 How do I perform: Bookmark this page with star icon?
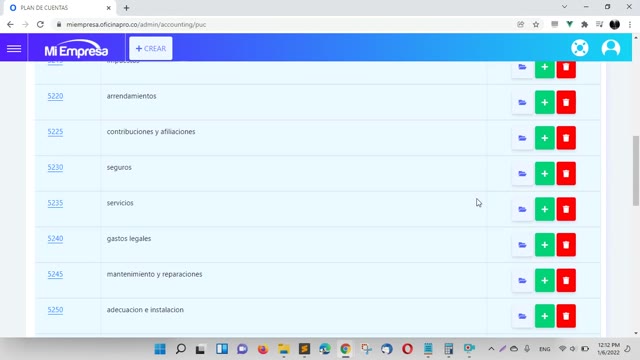[x=536, y=24]
